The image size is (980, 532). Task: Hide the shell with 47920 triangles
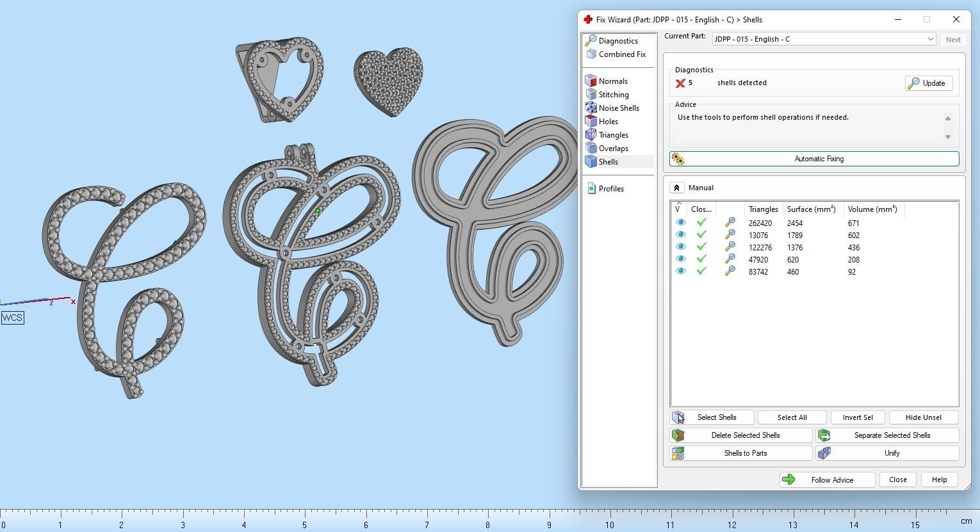click(680, 259)
